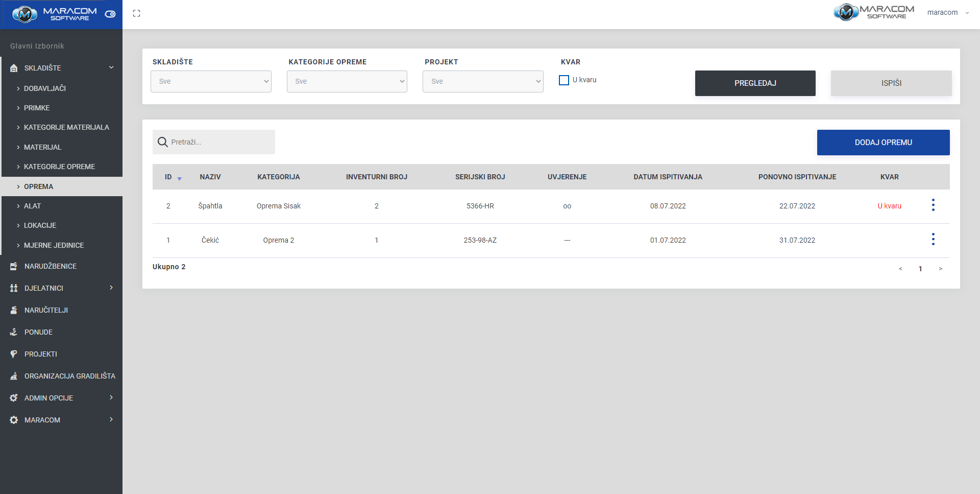980x494 pixels.
Task: Click the Pregledaj button
Action: coord(755,83)
